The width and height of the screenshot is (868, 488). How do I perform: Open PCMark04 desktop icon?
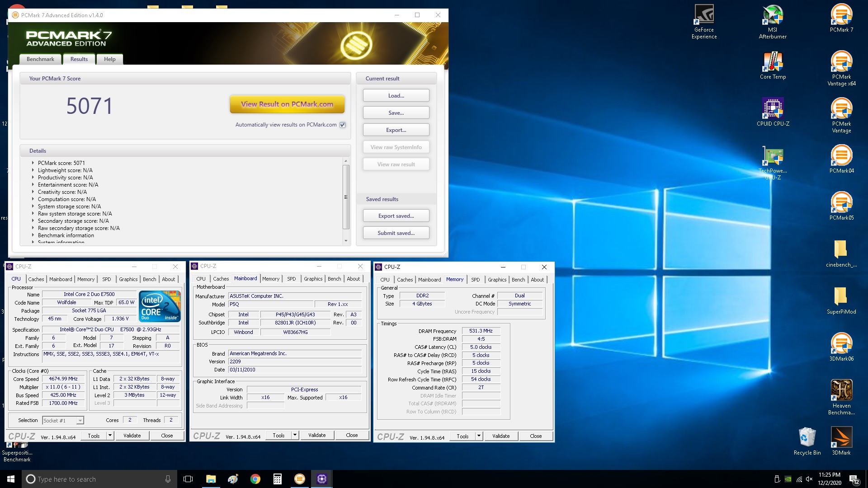coord(841,159)
